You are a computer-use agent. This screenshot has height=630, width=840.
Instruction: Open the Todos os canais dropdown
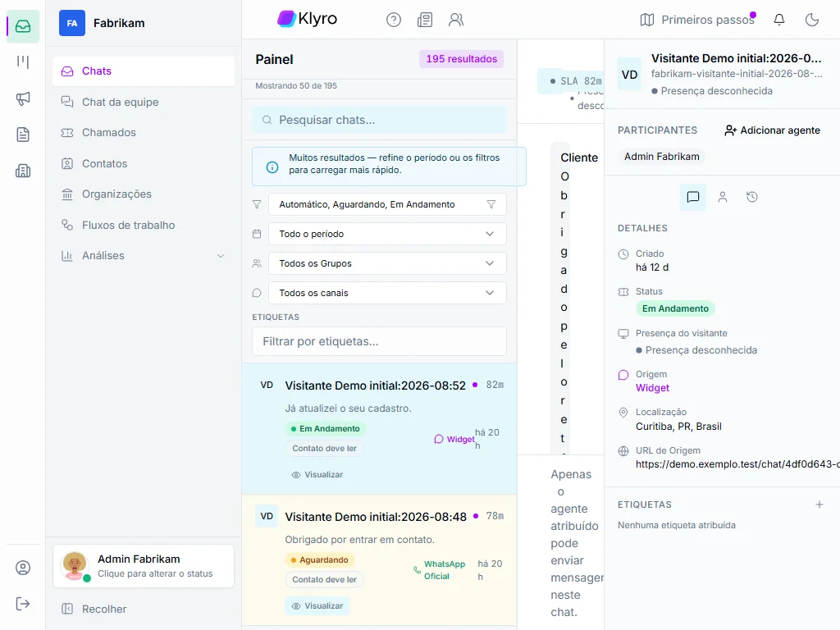387,293
